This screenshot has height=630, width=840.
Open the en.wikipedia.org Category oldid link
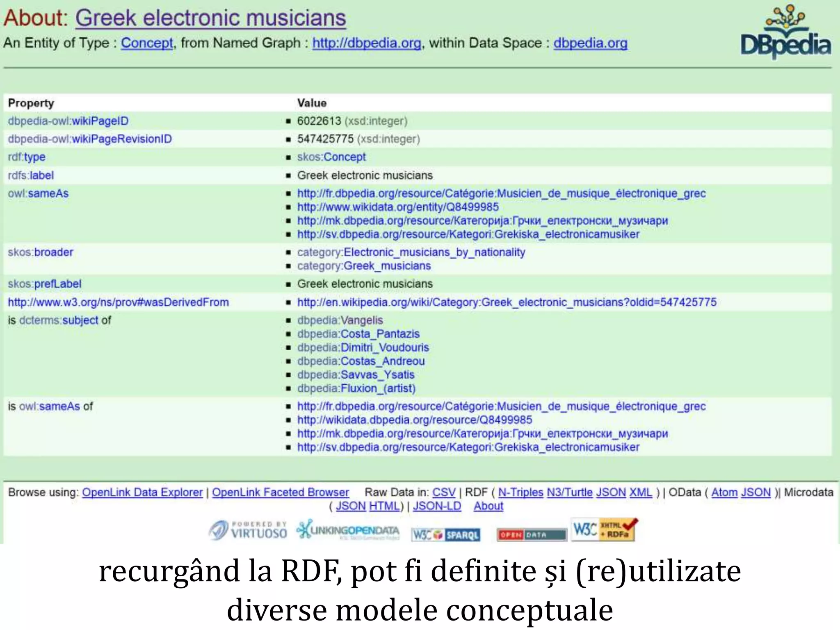coord(507,302)
